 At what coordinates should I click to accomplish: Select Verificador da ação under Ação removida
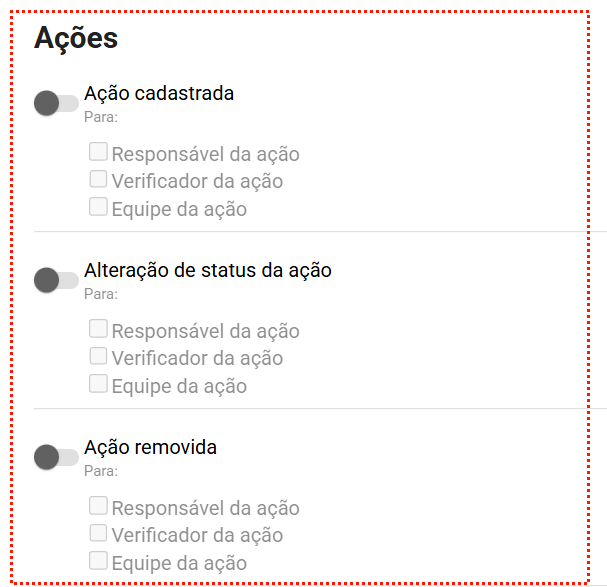click(98, 534)
